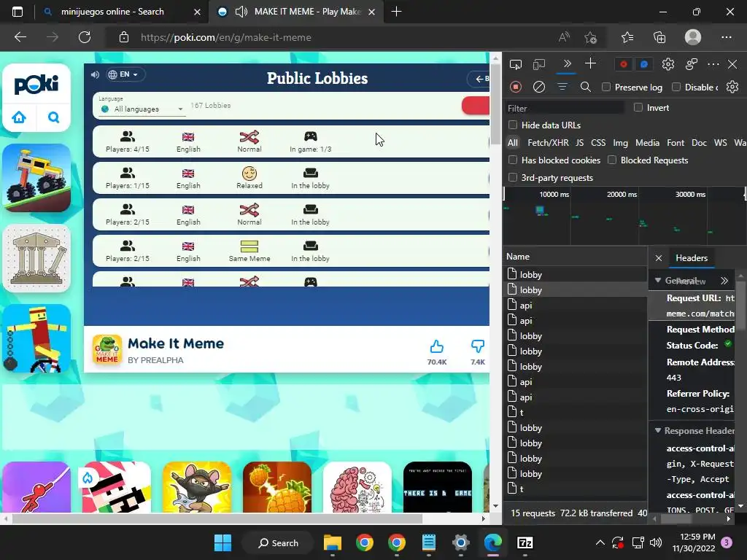Select the CSS request filter
The image size is (747, 560).
coord(598,143)
